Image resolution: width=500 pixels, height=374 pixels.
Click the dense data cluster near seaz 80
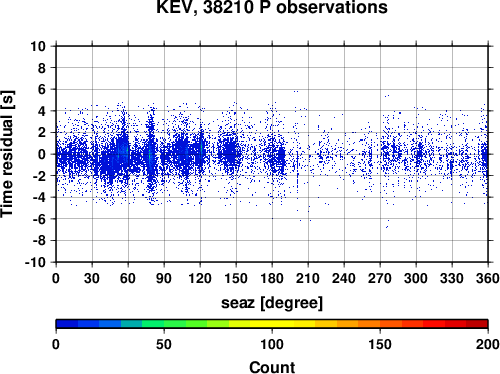click(151, 154)
